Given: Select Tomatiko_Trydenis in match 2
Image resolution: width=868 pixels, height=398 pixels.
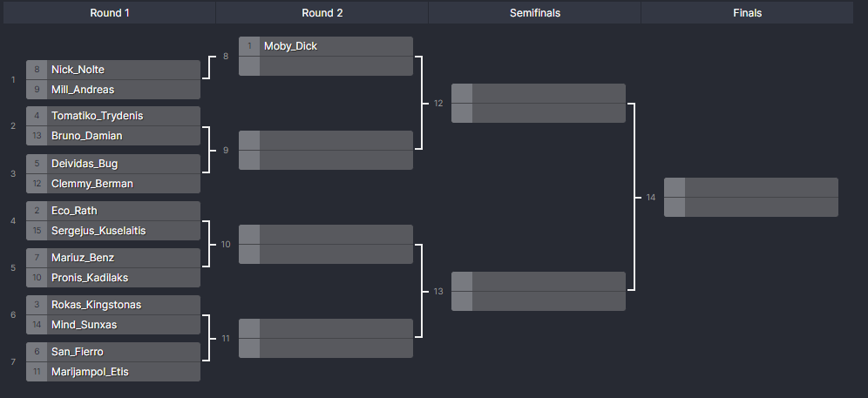Looking at the screenshot, I should 113,116.
